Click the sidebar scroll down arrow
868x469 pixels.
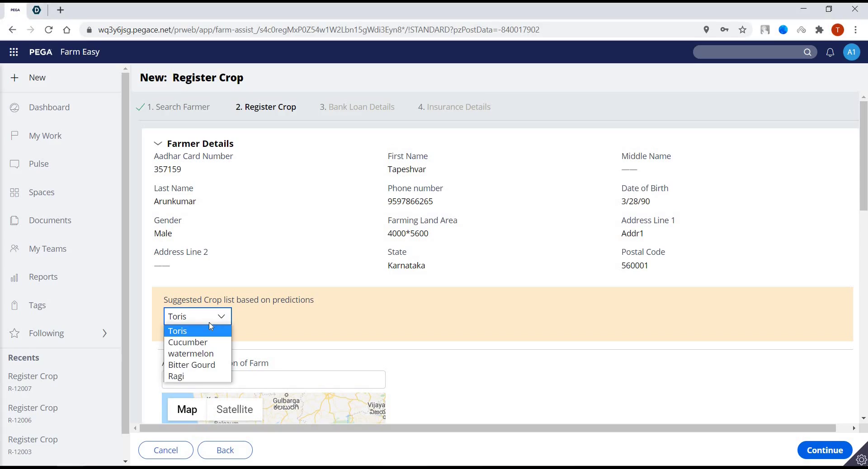(125, 461)
